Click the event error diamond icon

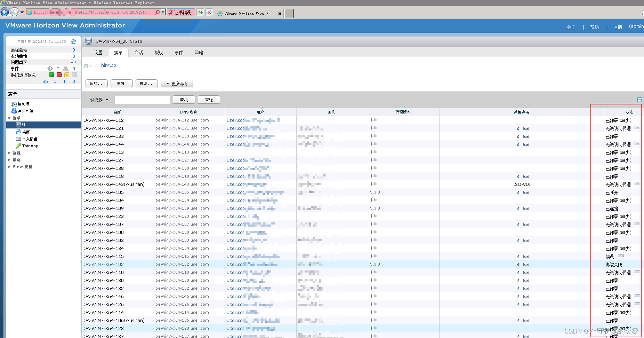(x=50, y=69)
